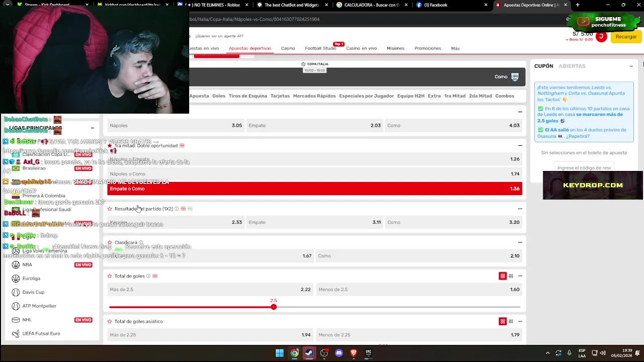Select Empate at 2.03 odds

[314, 125]
